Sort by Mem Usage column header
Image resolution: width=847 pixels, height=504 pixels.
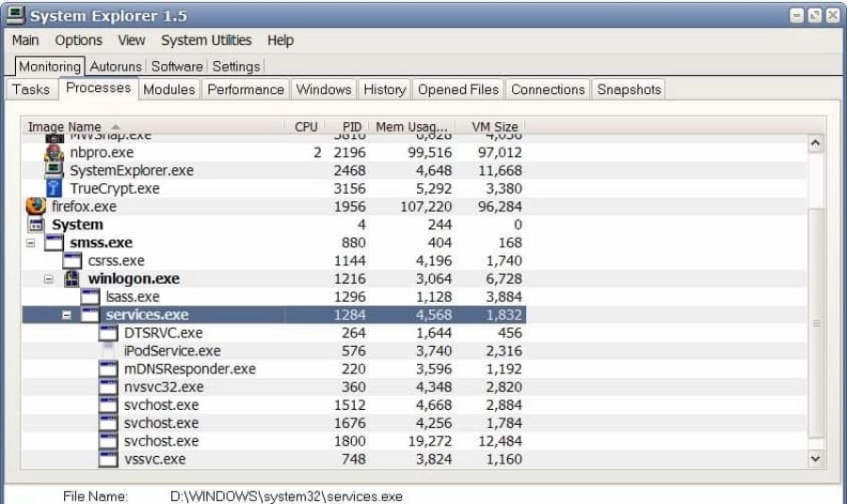pos(411,126)
